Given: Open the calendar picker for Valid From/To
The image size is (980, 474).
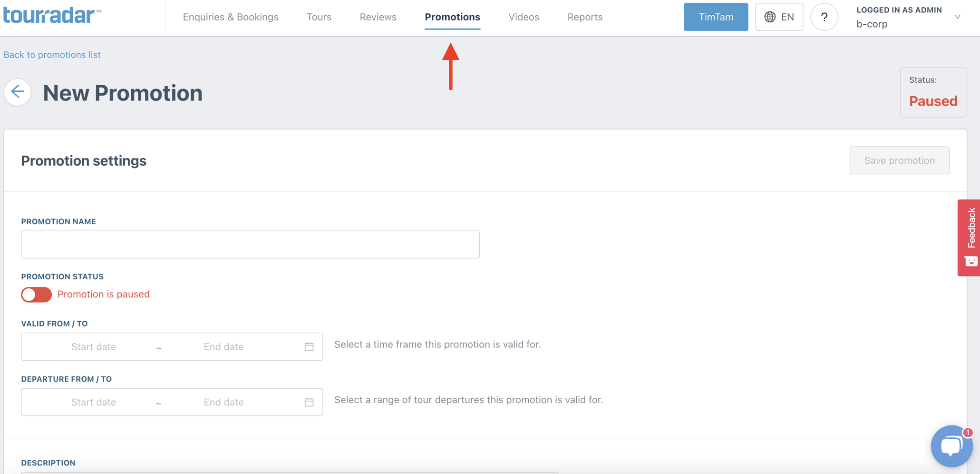Looking at the screenshot, I should 309,346.
